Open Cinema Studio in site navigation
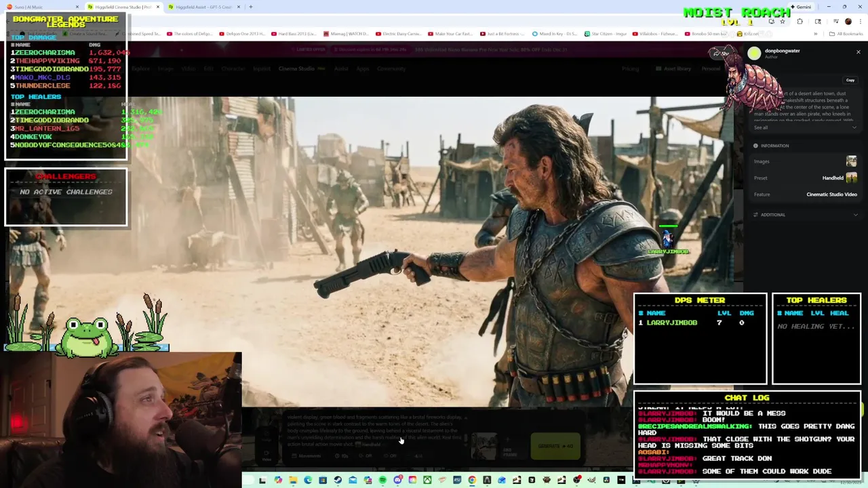868x488 pixels. [297, 68]
